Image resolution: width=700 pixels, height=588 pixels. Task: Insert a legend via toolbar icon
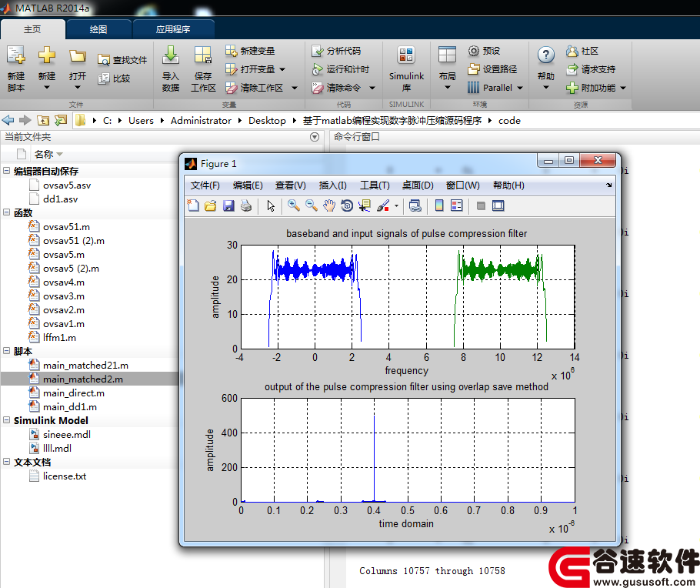pos(457,205)
